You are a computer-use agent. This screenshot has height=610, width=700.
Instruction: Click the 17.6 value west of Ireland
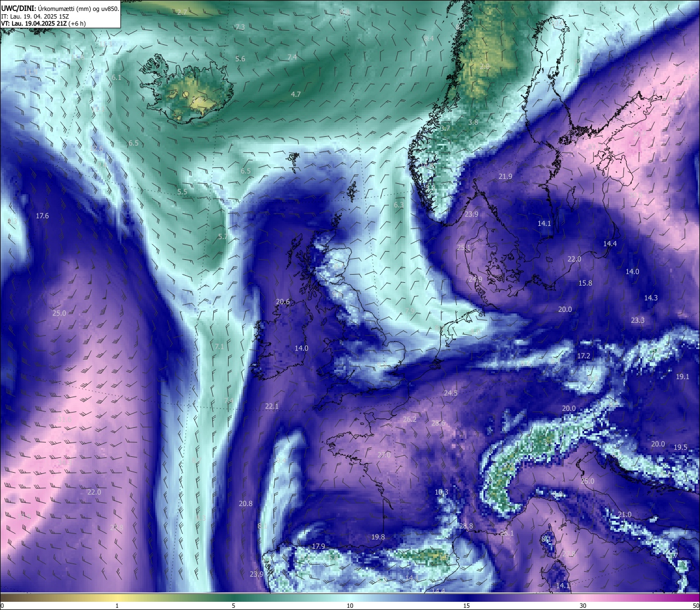[42, 216]
